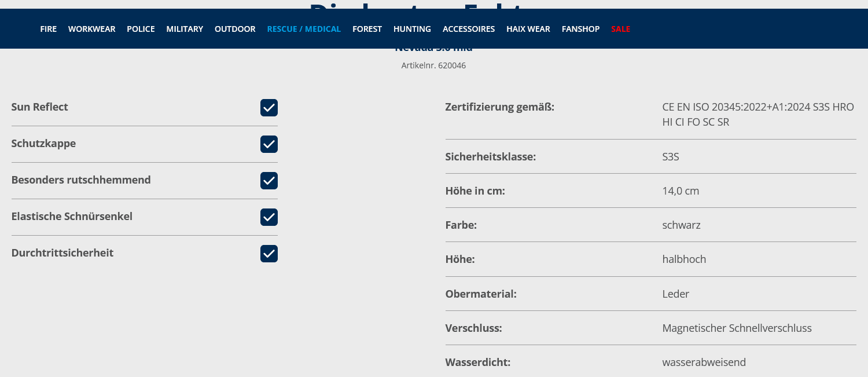The height and width of the screenshot is (377, 868).
Task: Open the HUNTING category
Action: click(x=412, y=29)
